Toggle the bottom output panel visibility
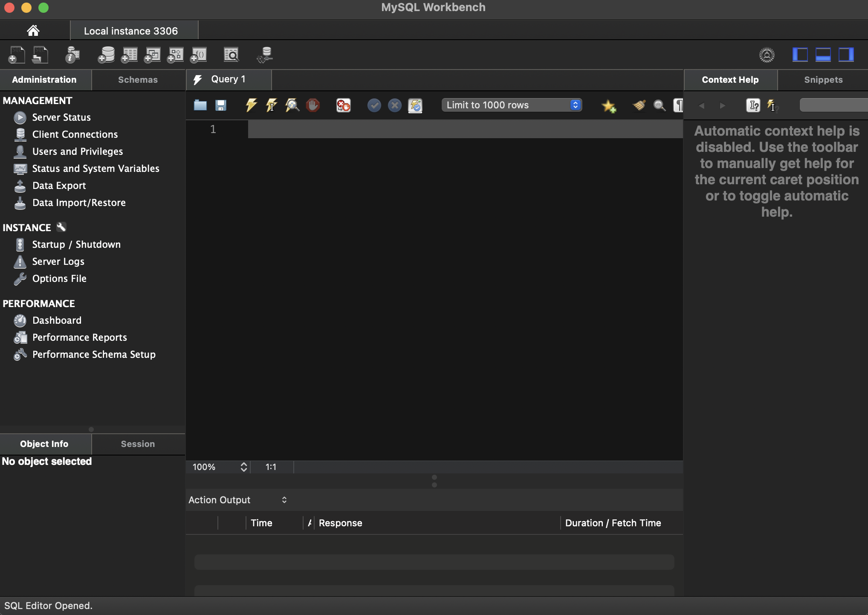The width and height of the screenshot is (868, 615). [x=823, y=55]
